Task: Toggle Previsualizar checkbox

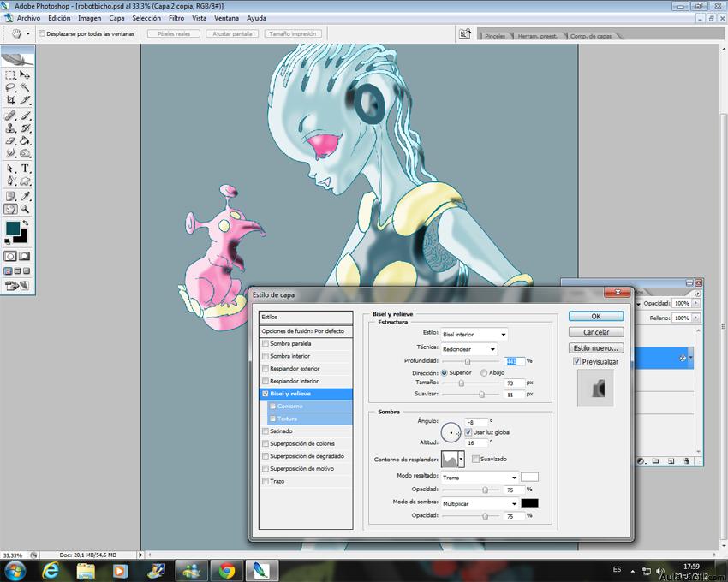Action: pyautogui.click(x=576, y=361)
